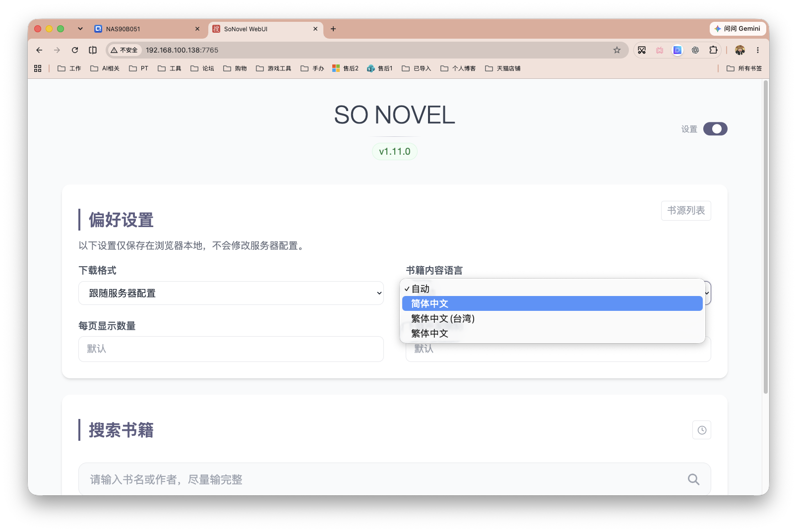Image resolution: width=797 pixels, height=532 pixels.
Task: Go back to previous page
Action: tap(39, 50)
